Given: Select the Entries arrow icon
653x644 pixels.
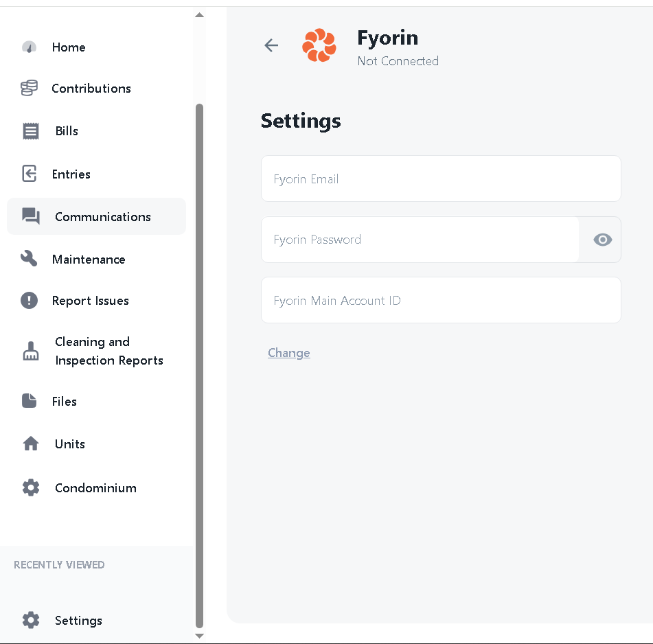Looking at the screenshot, I should [x=29, y=174].
